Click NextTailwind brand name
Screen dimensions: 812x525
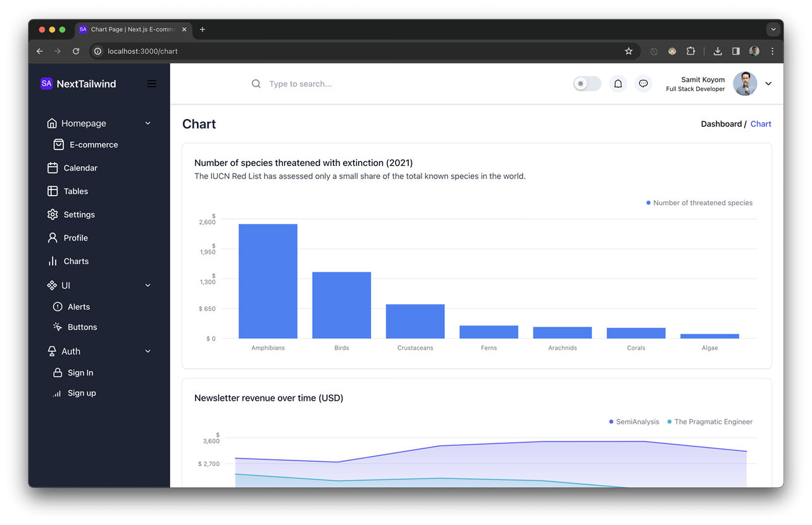(86, 84)
